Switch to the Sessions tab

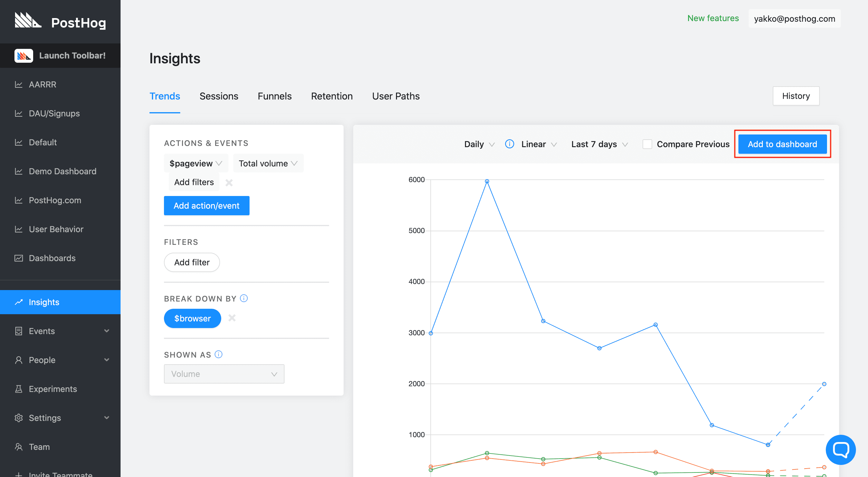tap(219, 96)
